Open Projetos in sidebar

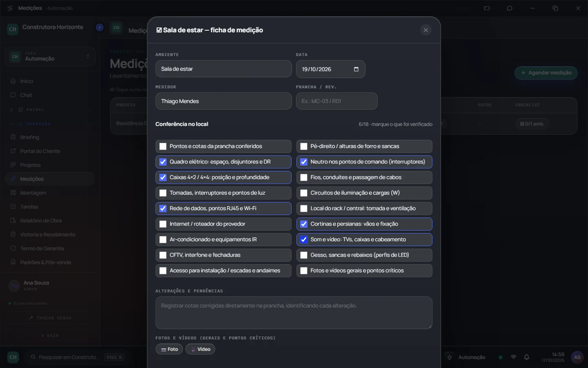(x=50, y=165)
